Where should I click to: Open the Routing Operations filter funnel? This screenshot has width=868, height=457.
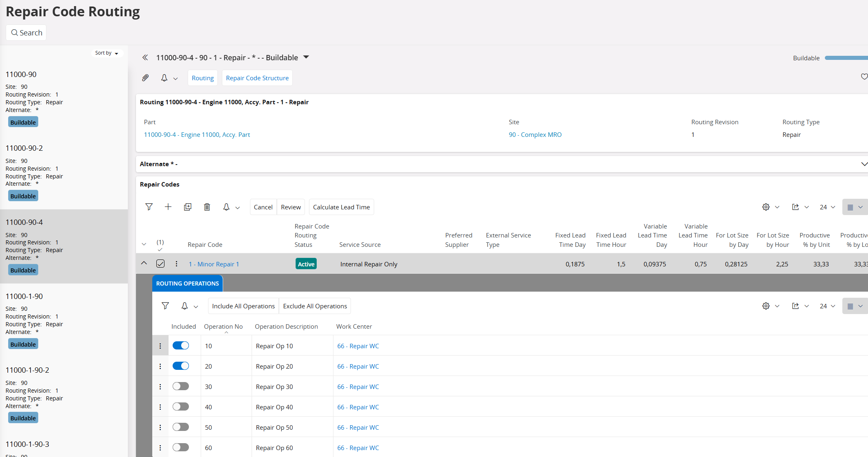click(165, 306)
